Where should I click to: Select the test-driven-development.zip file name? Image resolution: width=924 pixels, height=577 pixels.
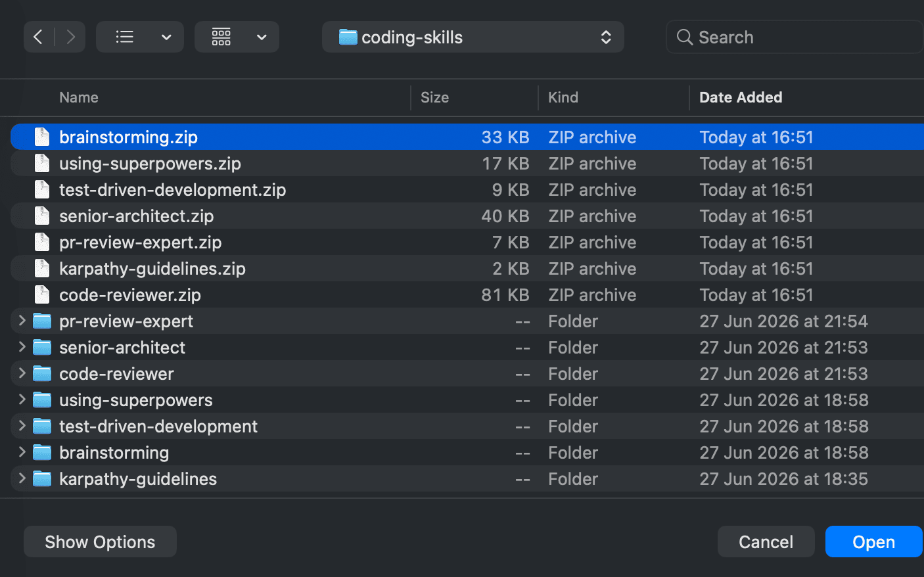[x=172, y=189]
